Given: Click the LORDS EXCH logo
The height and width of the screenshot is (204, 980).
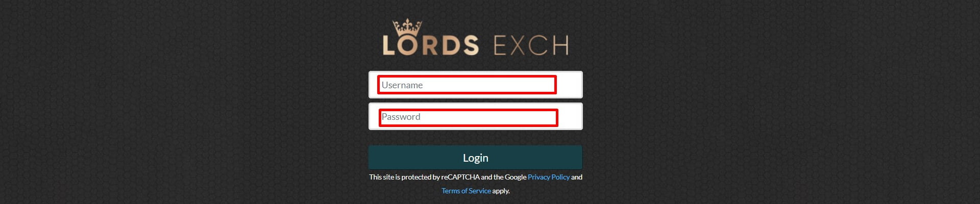Looking at the screenshot, I should pos(475,38).
